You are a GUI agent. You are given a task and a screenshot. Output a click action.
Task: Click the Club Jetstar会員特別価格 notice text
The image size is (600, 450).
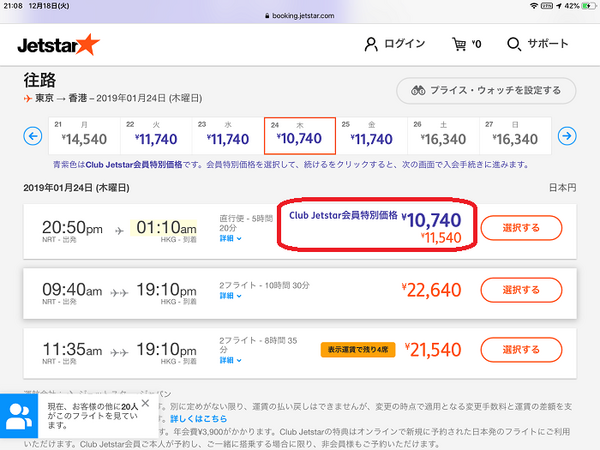click(291, 165)
